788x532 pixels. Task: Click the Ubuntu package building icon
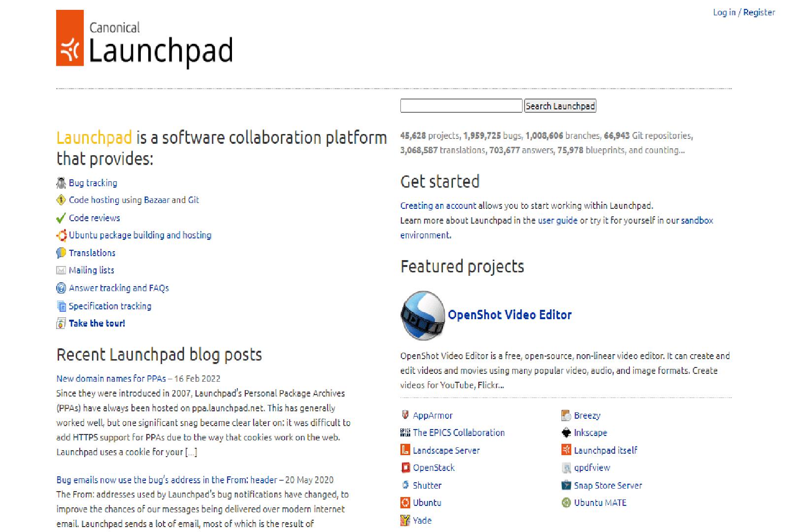coord(62,235)
